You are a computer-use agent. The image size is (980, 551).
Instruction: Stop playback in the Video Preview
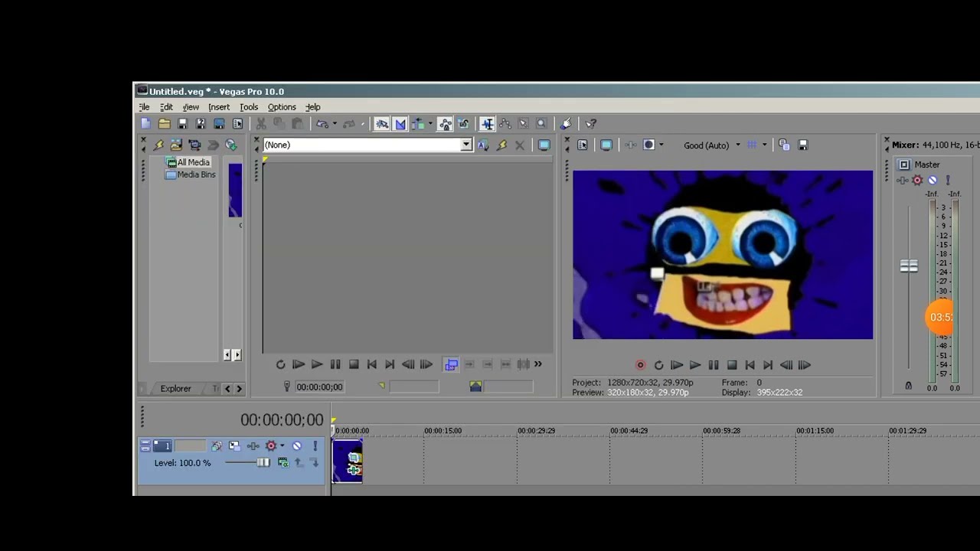point(732,365)
